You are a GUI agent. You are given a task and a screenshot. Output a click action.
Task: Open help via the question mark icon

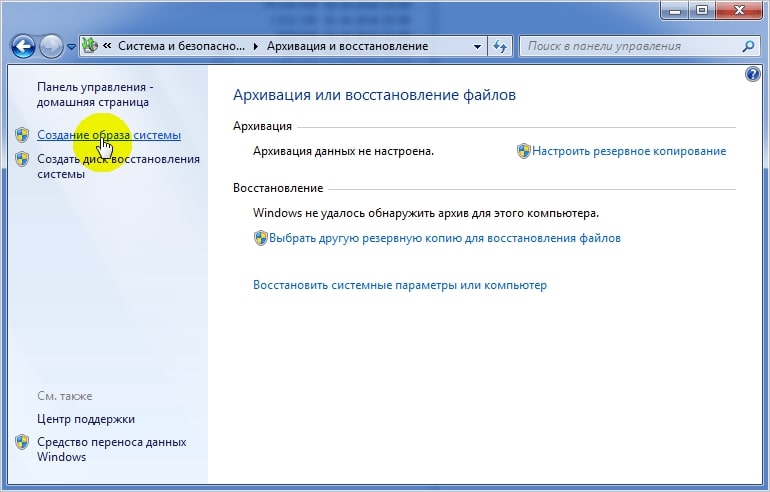tap(752, 75)
